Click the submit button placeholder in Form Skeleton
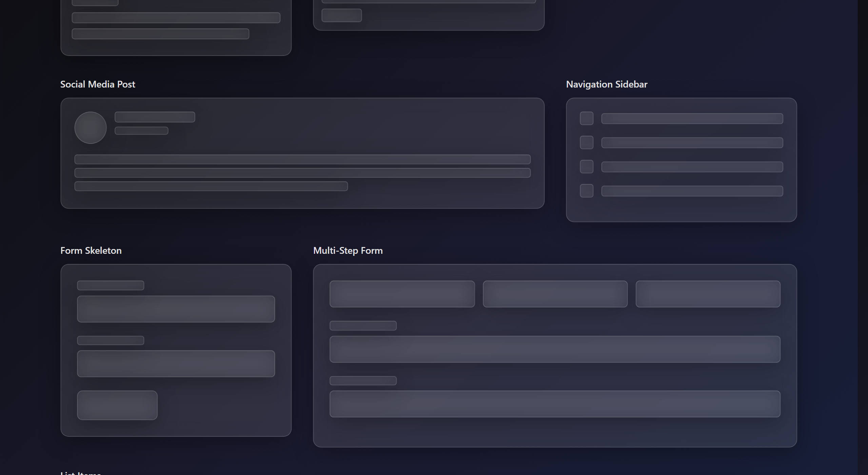This screenshot has width=868, height=475. [x=117, y=405]
